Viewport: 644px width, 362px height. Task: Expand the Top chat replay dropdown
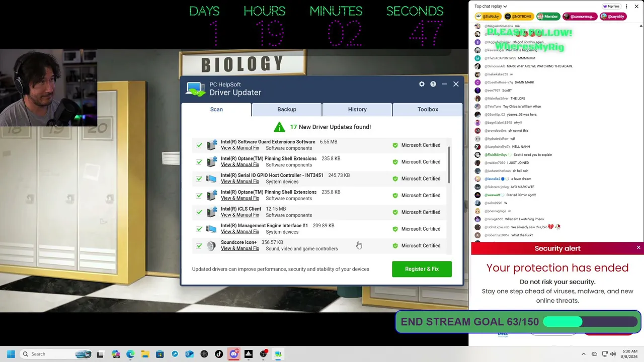pos(491,7)
